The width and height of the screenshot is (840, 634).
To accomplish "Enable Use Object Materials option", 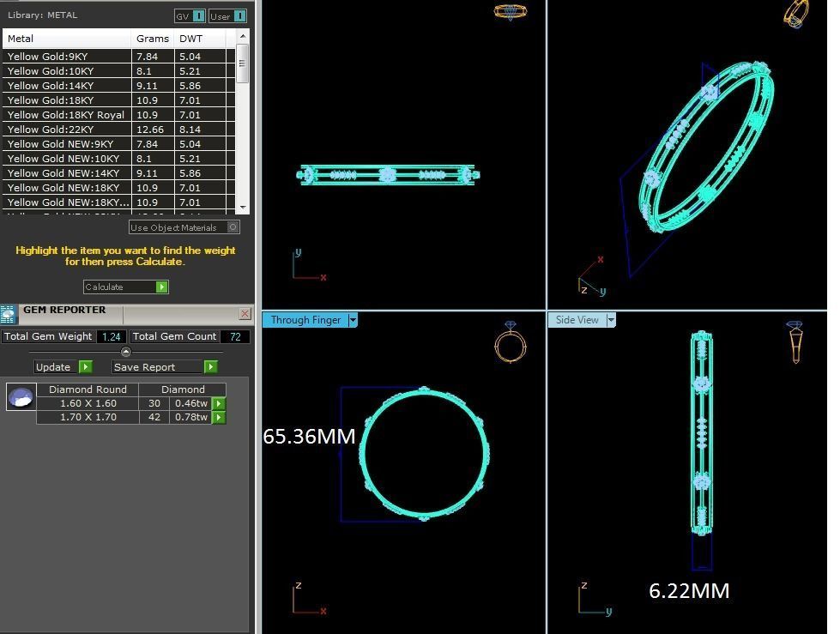I will point(184,227).
